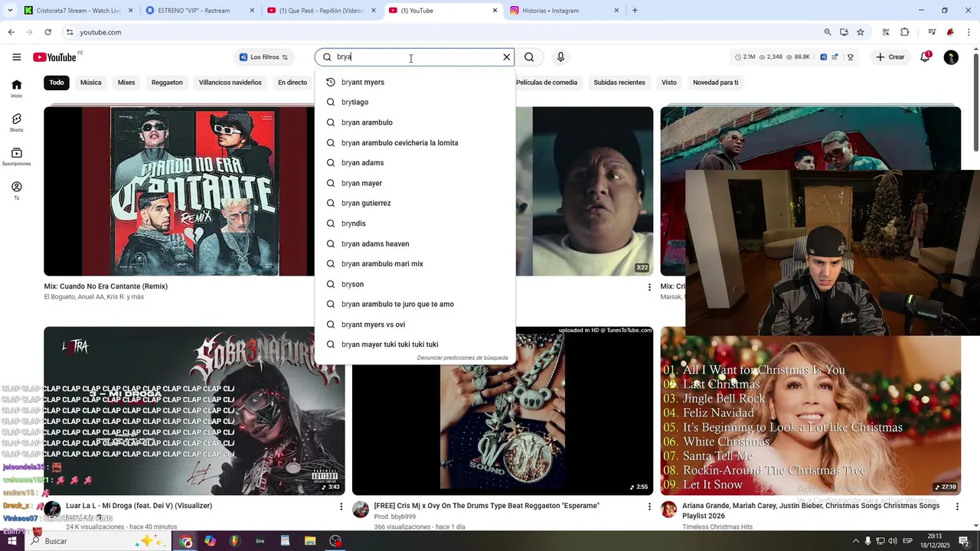Open Shorts in the left sidebar
The width and height of the screenshot is (980, 551).
tap(17, 122)
